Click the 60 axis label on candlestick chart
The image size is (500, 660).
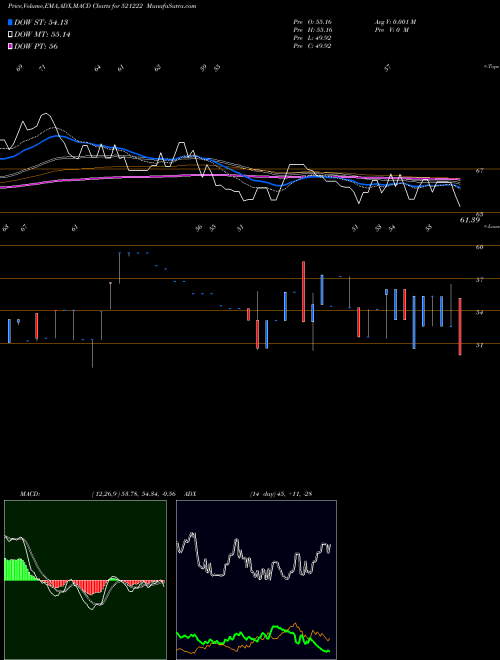(479, 247)
